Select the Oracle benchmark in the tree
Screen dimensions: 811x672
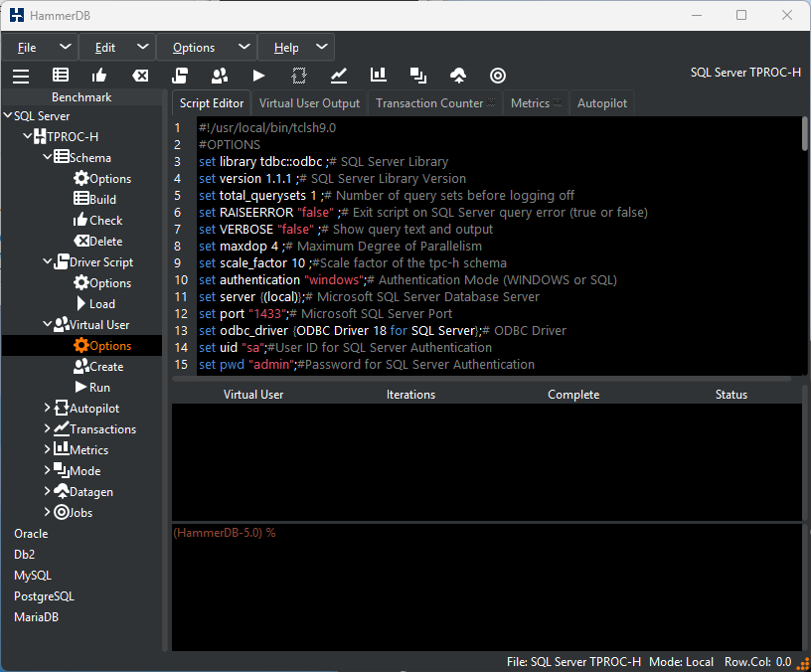click(31, 534)
